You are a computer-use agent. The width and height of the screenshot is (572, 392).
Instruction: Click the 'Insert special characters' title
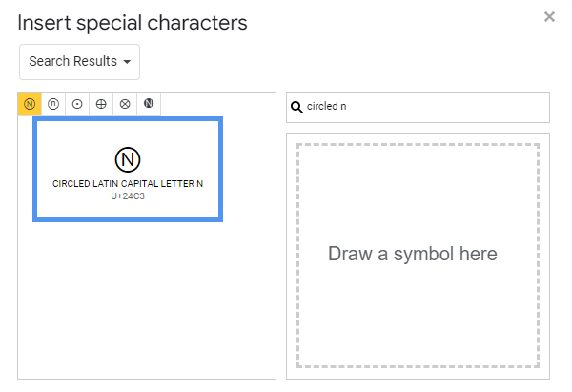[x=133, y=23]
